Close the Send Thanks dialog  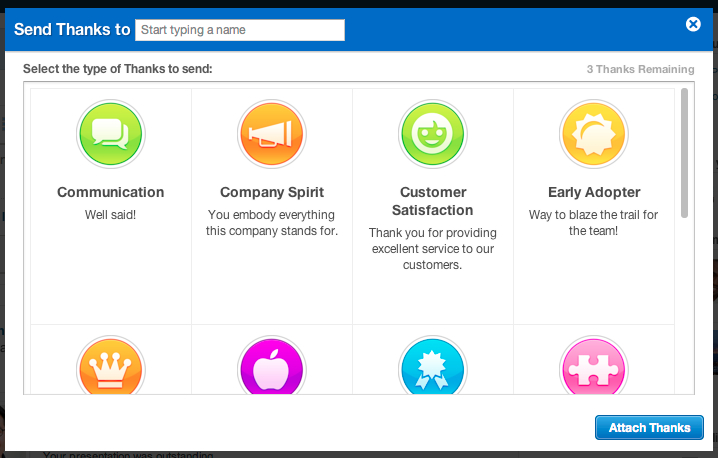coord(693,25)
